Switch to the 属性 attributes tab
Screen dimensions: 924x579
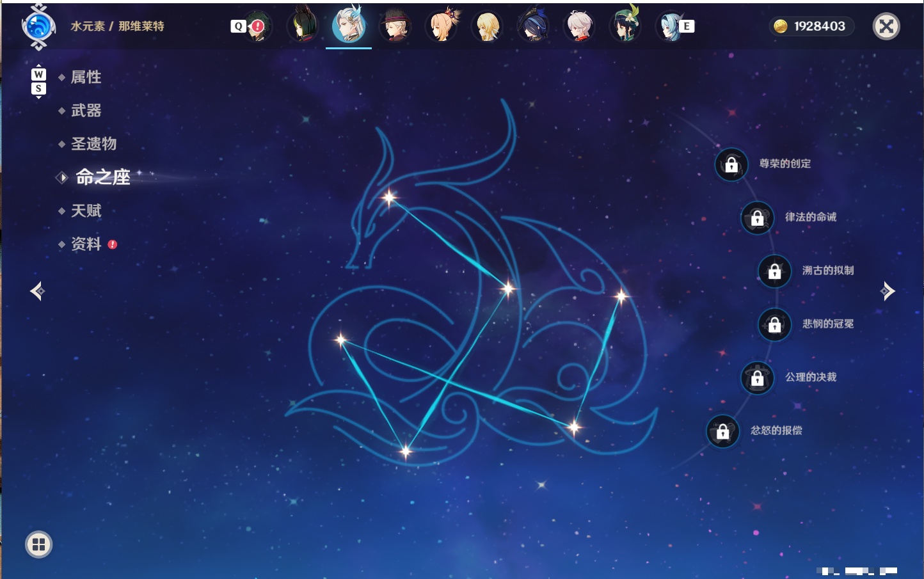86,77
